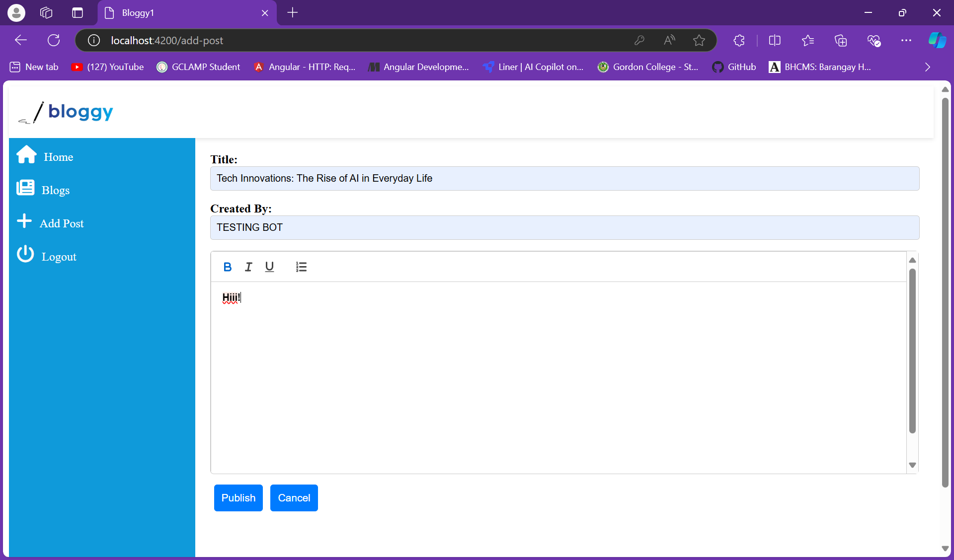
Task: Click the Add Post plus icon
Action: (x=24, y=221)
